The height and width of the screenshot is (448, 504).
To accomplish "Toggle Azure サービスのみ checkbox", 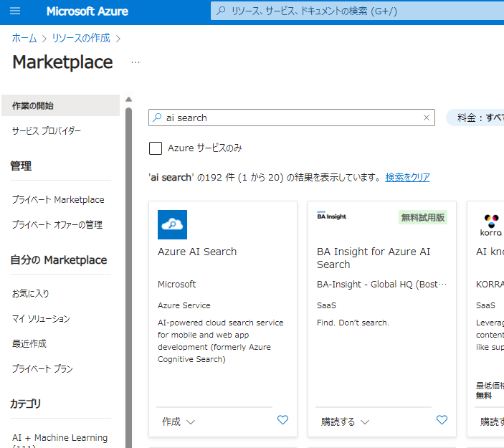I will coord(156,148).
